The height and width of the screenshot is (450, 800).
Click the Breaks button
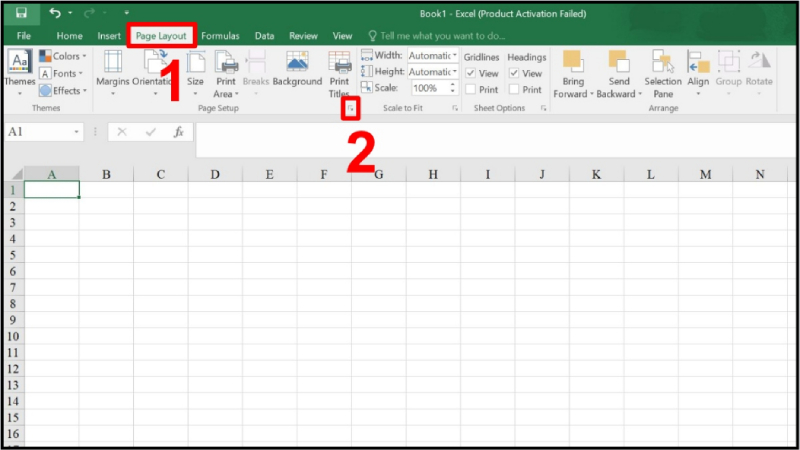point(256,73)
